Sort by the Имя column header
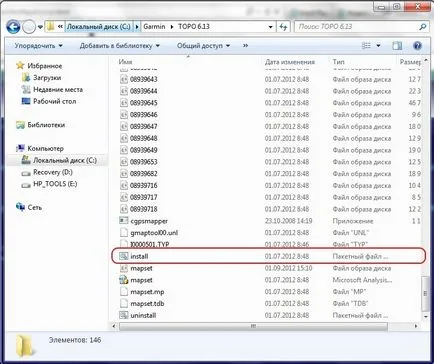Viewport: 434px width, 364px height. click(x=125, y=62)
